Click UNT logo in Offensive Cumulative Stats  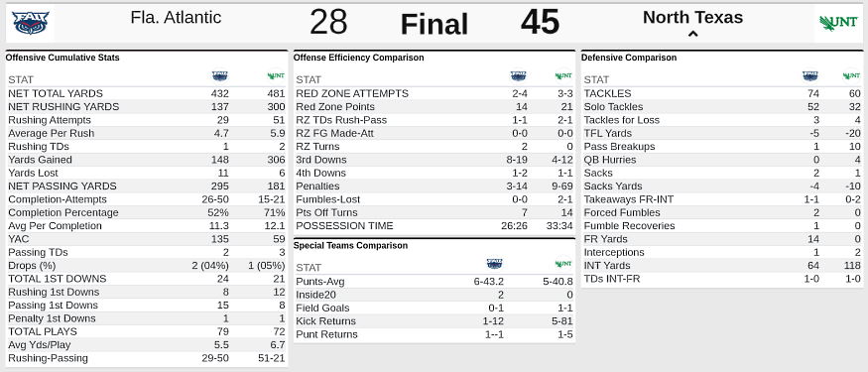tap(276, 75)
